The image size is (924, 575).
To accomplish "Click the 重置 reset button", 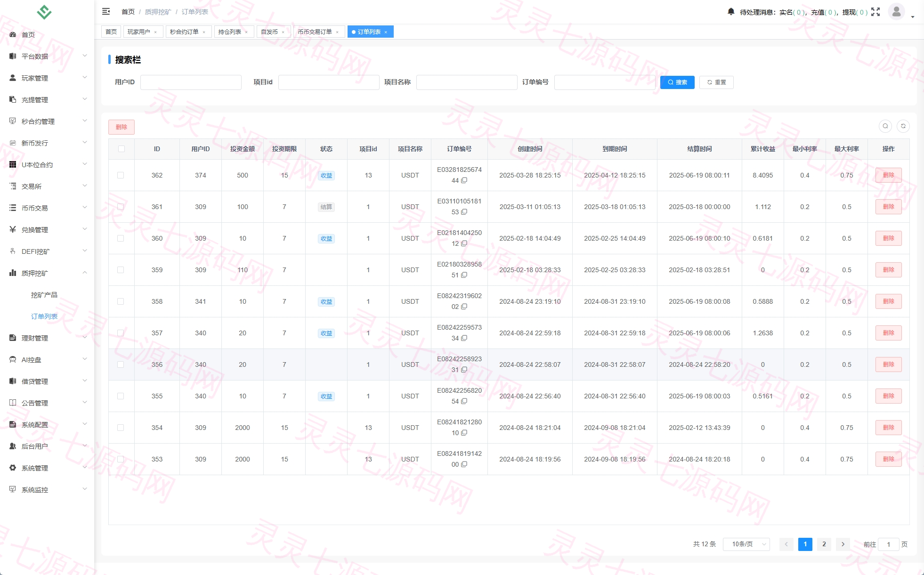I will [x=716, y=82].
